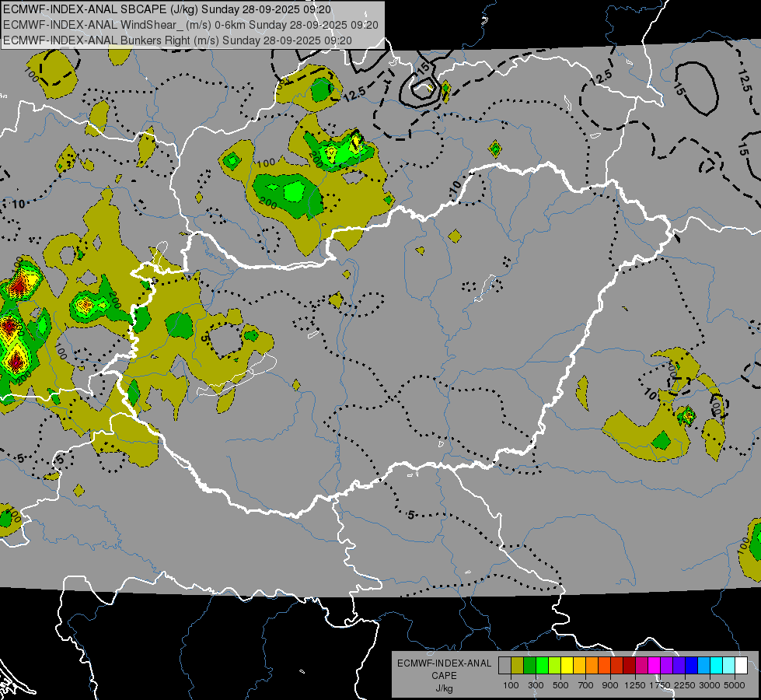Click the Bunkers Right header line
The width and height of the screenshot is (761, 700).
[178, 40]
